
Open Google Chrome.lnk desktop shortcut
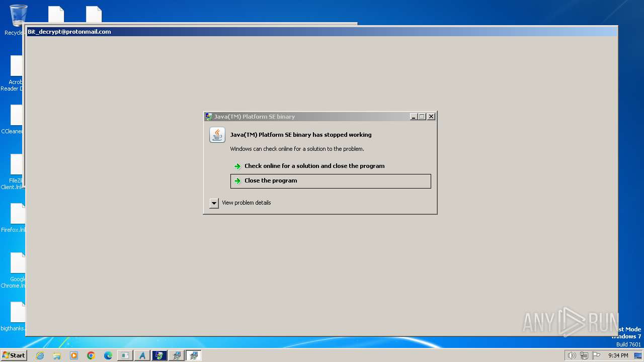point(12,270)
